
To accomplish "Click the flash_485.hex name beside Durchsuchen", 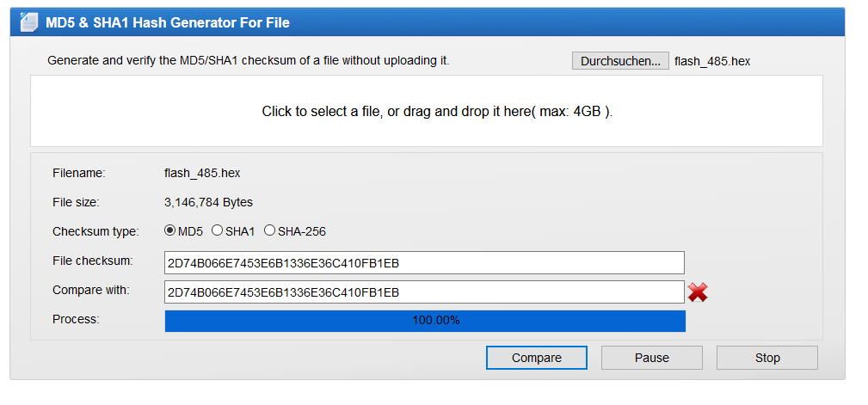I will click(x=712, y=61).
